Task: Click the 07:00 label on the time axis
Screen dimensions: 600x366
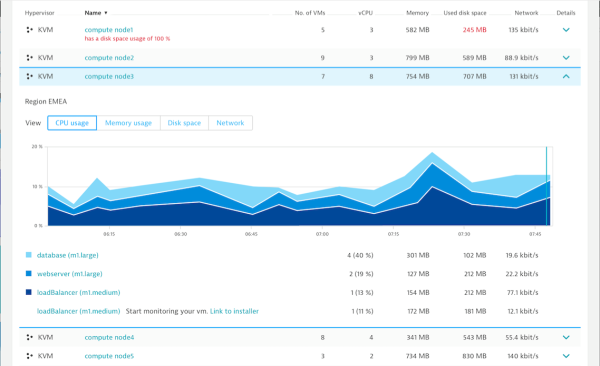Action: click(x=322, y=234)
